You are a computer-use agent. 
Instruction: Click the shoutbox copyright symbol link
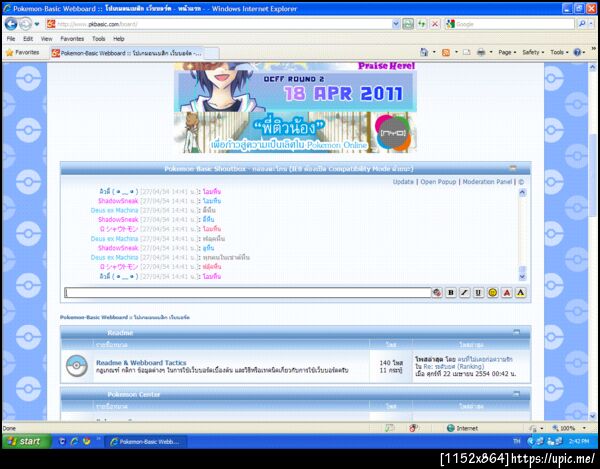(x=521, y=182)
